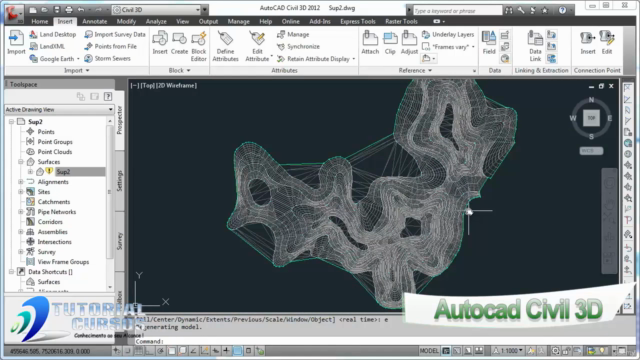Click the Attach reference icon
Image resolution: width=640 pixels, height=360 pixels.
[370, 42]
